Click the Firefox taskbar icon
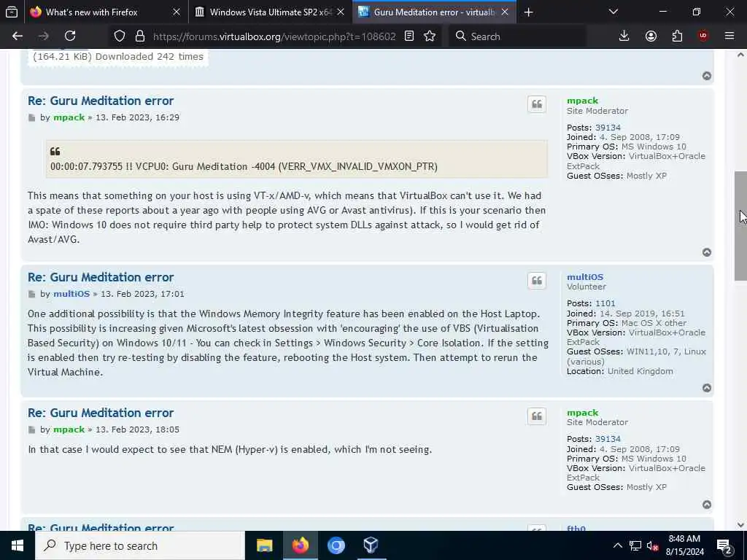 pyautogui.click(x=300, y=545)
